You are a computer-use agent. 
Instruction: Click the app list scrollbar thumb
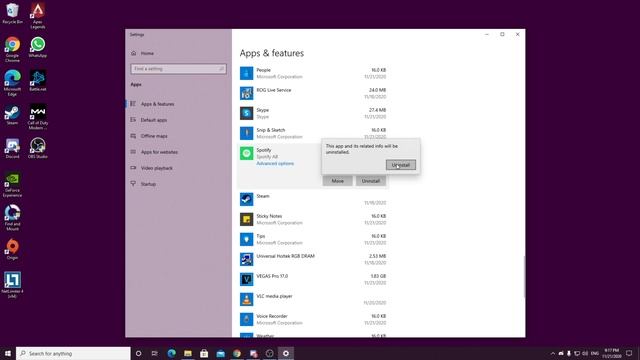[524, 278]
